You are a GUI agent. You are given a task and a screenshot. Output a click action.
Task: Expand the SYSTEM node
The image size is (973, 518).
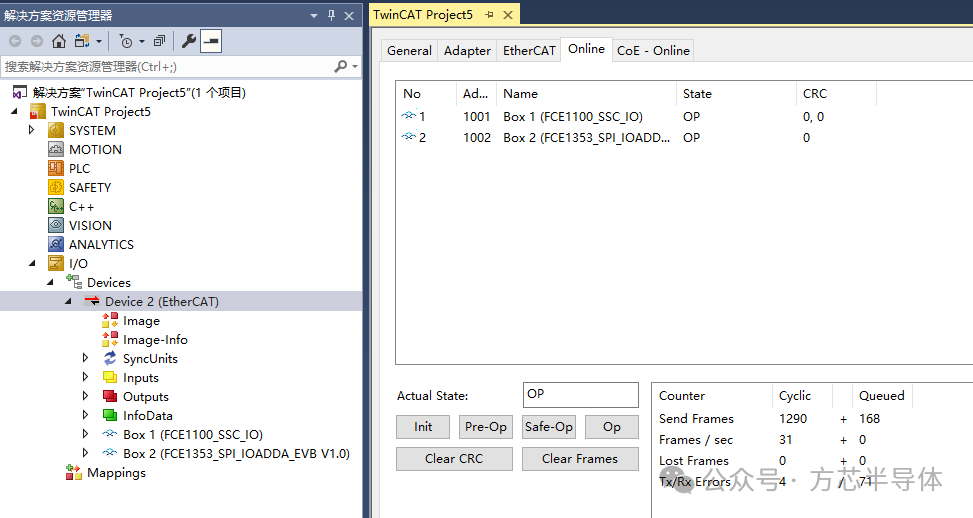point(32,130)
